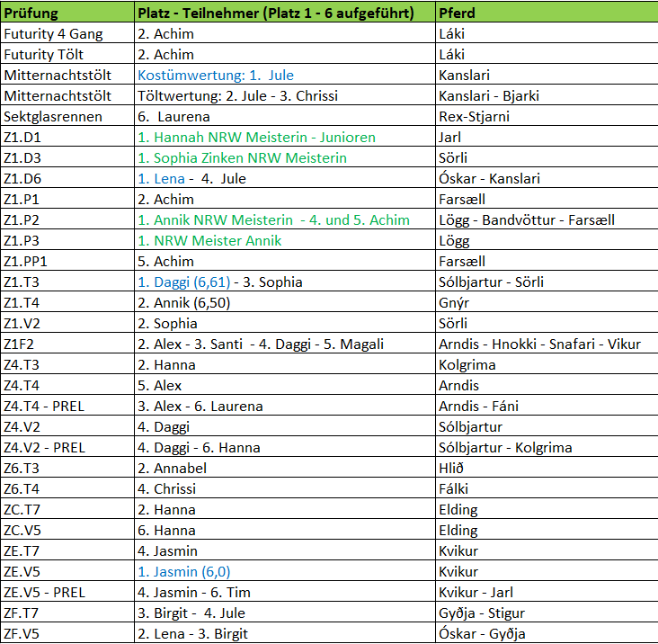Screen dimensions: 658x644
Task: Click 'Láki' in the Futurity 4 Gang row
Action: click(x=547, y=32)
